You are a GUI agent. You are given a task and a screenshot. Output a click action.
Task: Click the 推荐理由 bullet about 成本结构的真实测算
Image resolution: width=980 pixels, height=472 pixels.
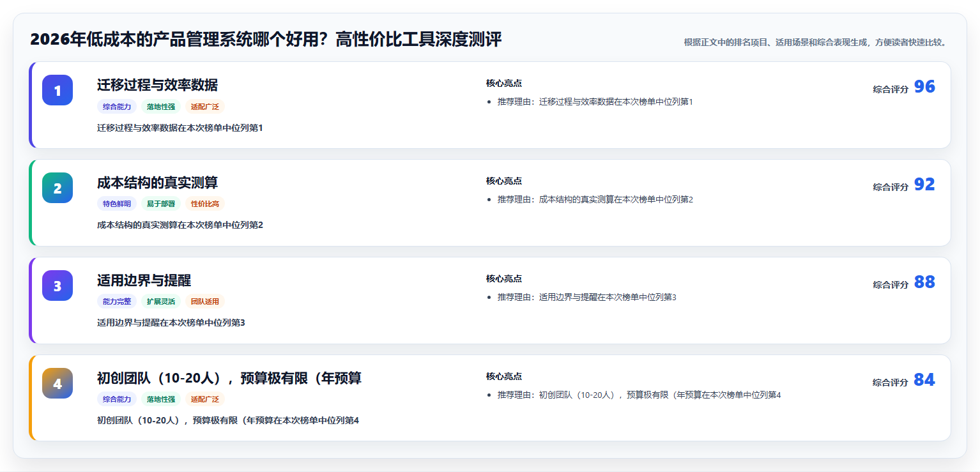coord(595,199)
